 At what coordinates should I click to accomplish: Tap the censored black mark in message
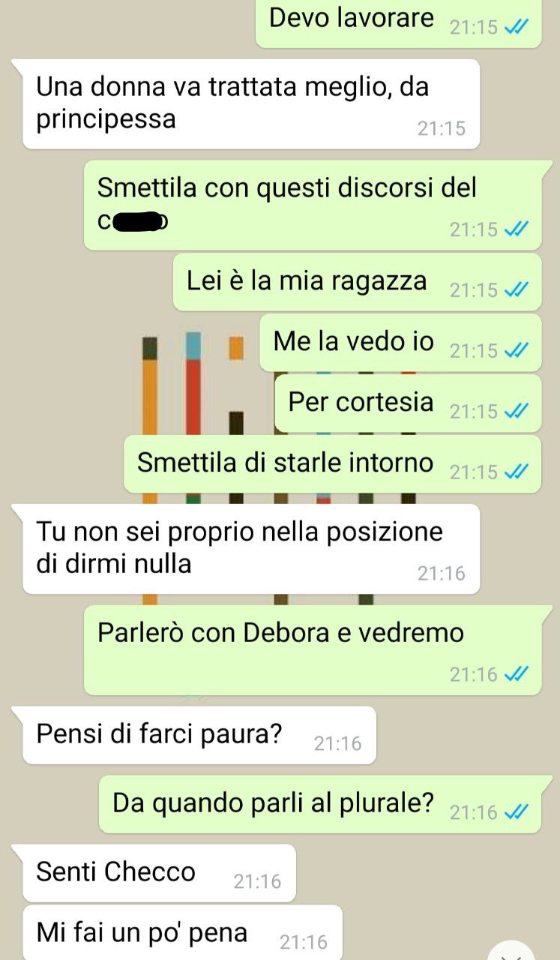click(139, 221)
